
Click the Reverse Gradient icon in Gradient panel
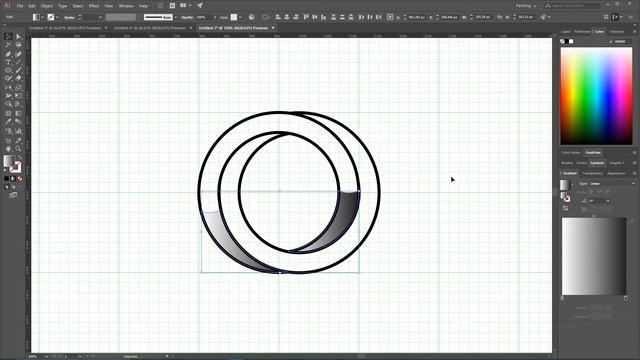pos(565,208)
